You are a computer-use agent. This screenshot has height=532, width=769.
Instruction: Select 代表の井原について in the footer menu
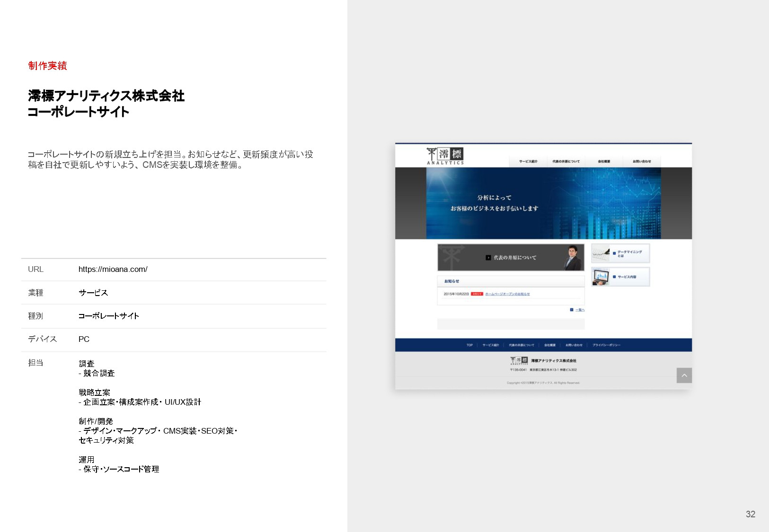[522, 345]
